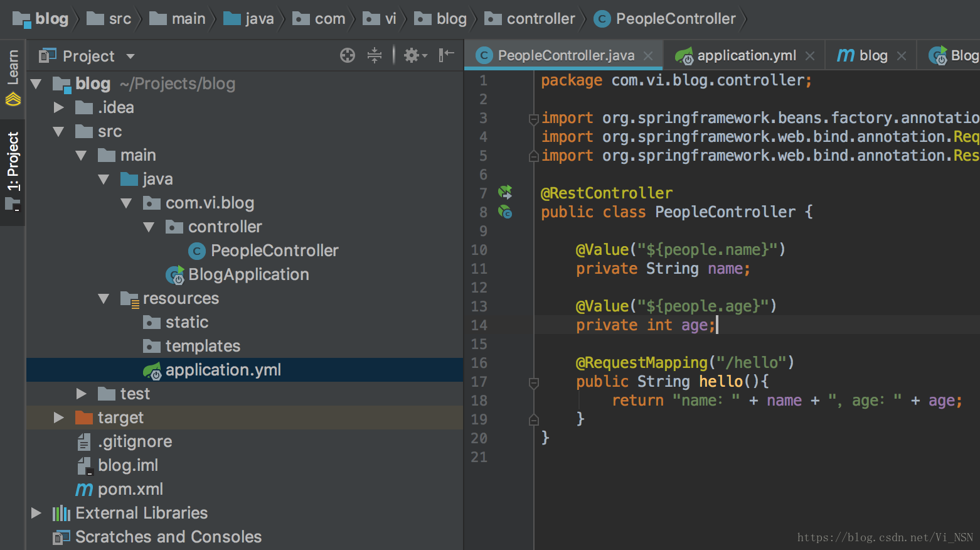Viewport: 980px width, 550px height.
Task: Click the Collapse All icon in Project panel
Action: (375, 55)
